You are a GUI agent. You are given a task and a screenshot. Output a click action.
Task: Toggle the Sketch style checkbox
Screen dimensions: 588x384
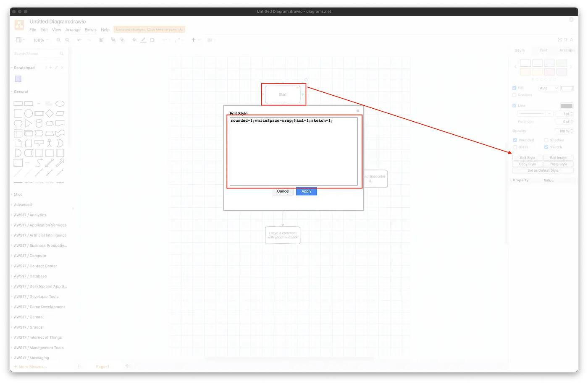pyautogui.click(x=546, y=147)
